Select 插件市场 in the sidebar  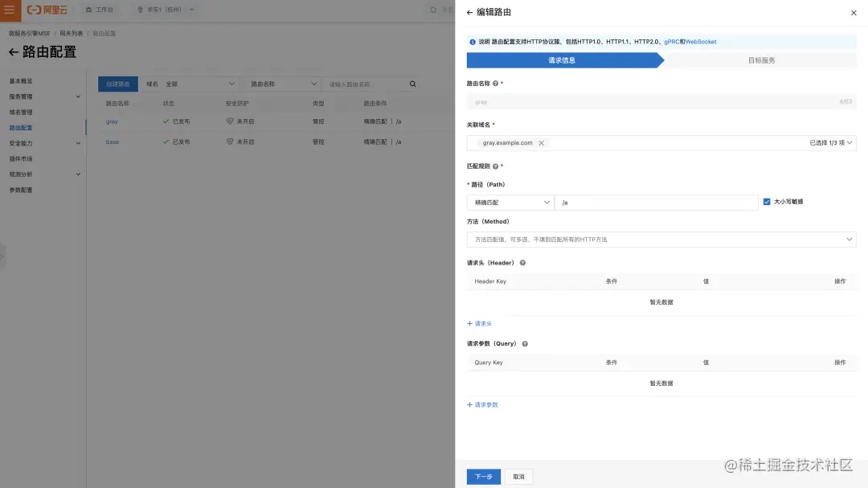(21, 158)
